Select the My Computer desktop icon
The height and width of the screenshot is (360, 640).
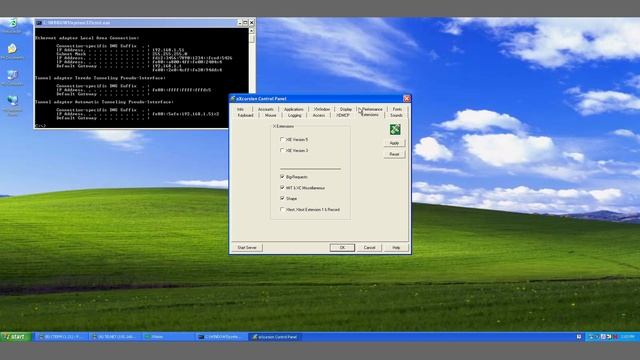12,78
